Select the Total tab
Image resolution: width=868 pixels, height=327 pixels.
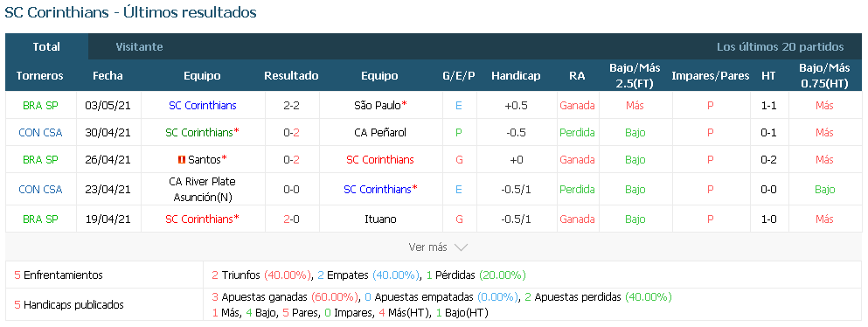click(46, 47)
